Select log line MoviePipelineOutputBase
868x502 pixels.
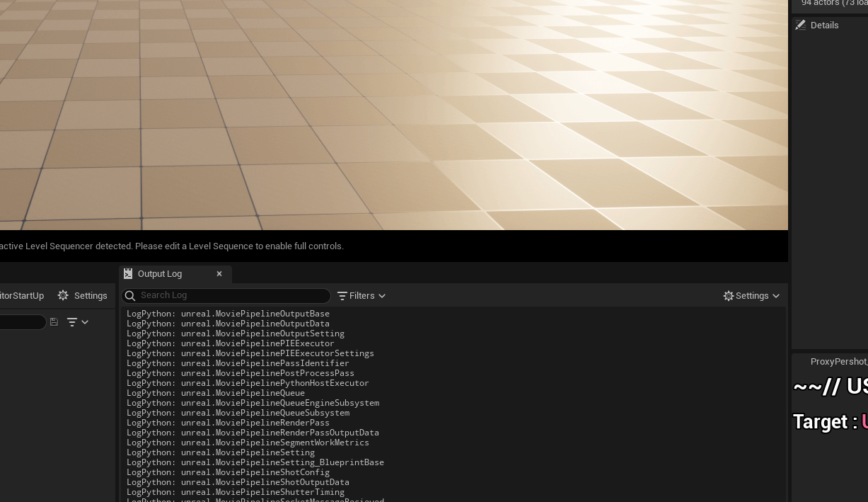tap(228, 314)
